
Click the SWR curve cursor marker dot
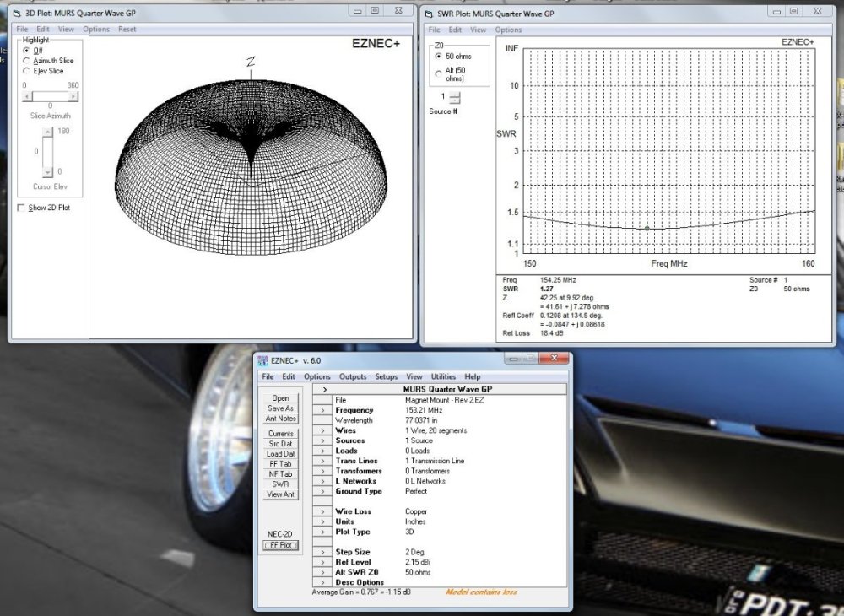tap(647, 228)
